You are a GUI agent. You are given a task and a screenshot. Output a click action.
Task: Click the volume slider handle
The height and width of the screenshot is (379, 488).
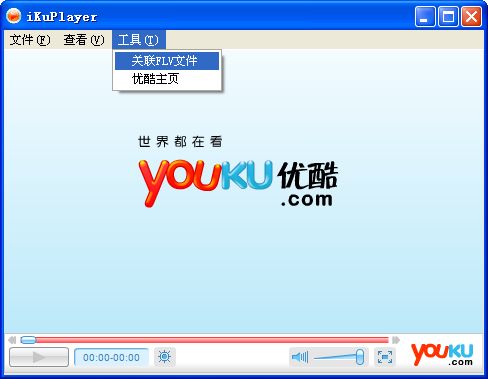click(360, 357)
